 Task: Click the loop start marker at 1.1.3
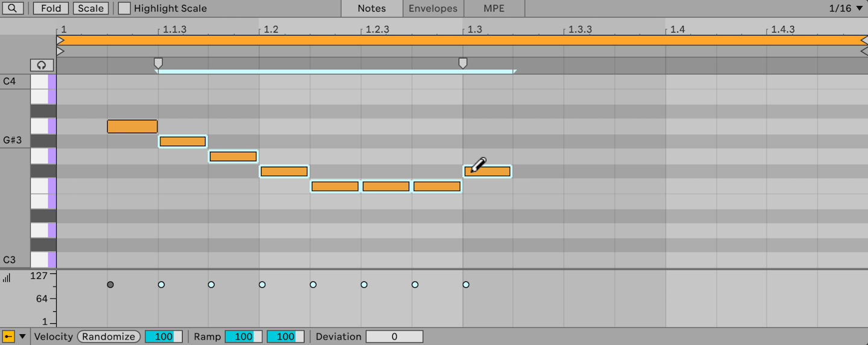coord(158,63)
